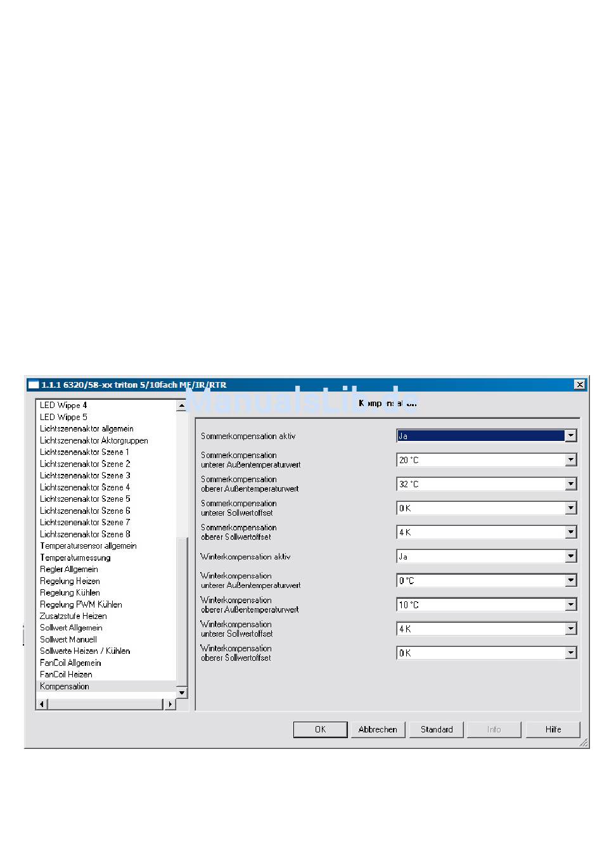
Task: Open the FanCoil Heizen page
Action: pyautogui.click(x=66, y=675)
